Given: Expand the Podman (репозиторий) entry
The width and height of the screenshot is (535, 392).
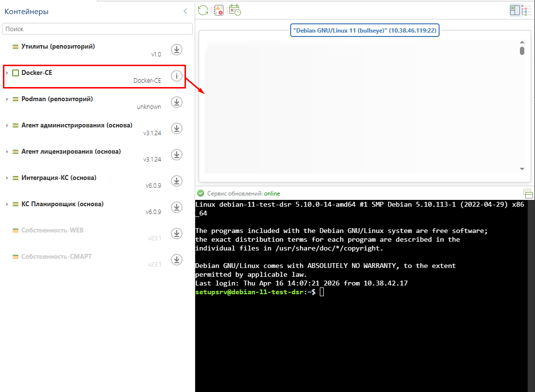Looking at the screenshot, I should point(8,99).
